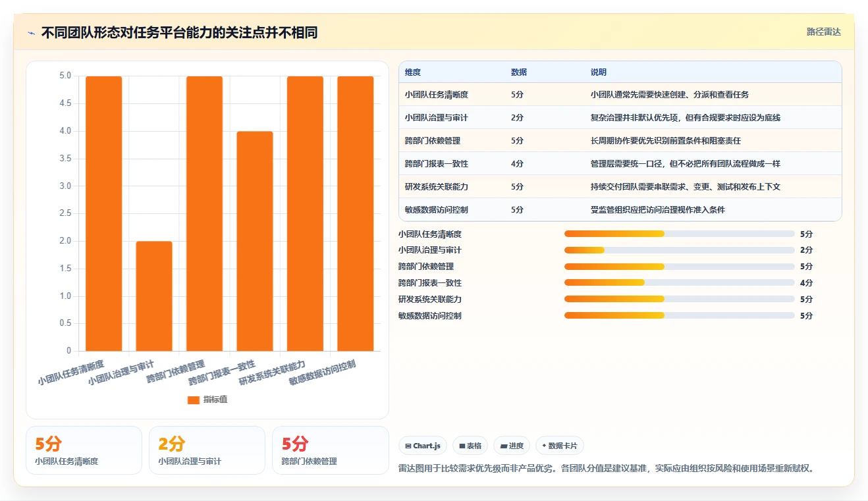Click the 跨部门依赖管理 progress bar

click(680, 267)
